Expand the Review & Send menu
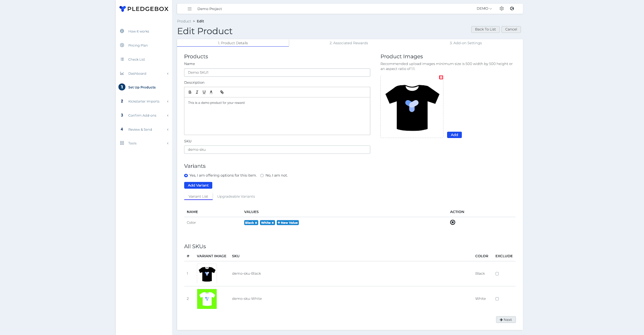644x335 pixels. [168, 129]
